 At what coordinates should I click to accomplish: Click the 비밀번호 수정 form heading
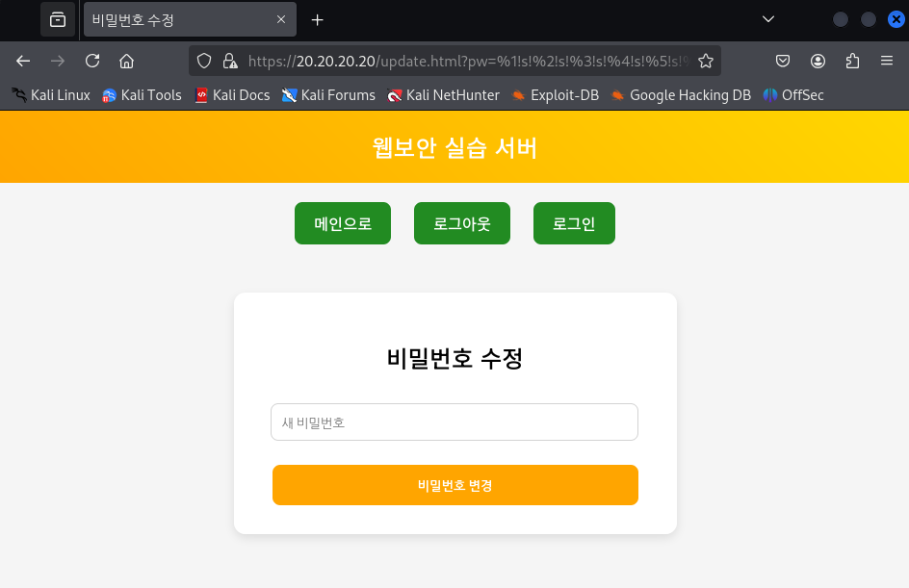(454, 358)
